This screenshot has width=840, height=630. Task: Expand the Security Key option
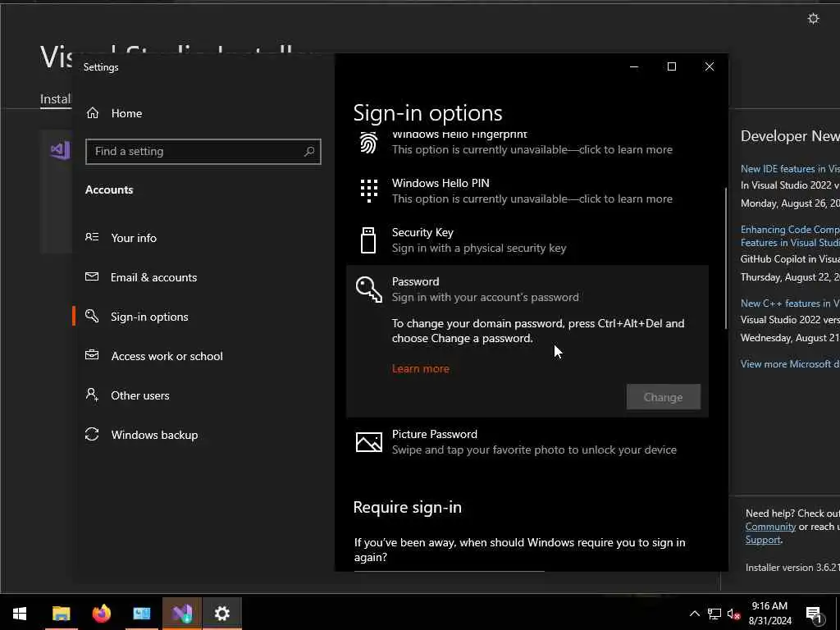coord(527,240)
